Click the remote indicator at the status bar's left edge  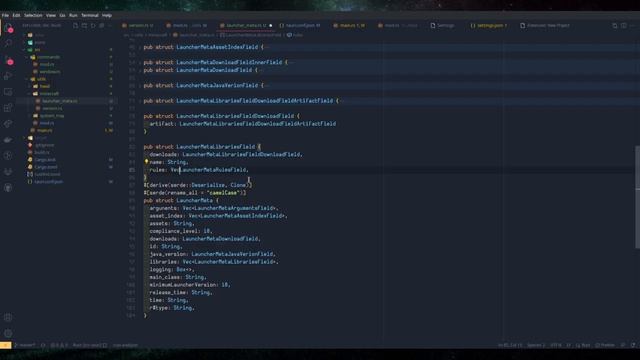click(x=5, y=345)
